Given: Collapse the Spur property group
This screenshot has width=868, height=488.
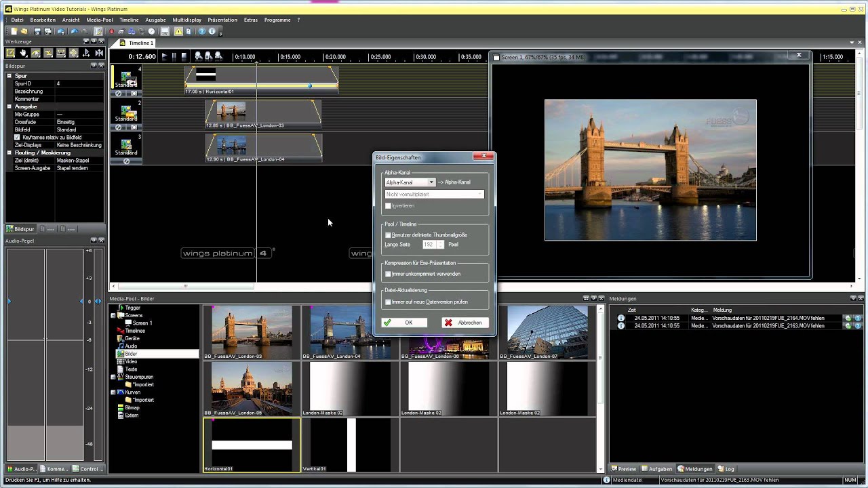Looking at the screenshot, I should [x=9, y=76].
